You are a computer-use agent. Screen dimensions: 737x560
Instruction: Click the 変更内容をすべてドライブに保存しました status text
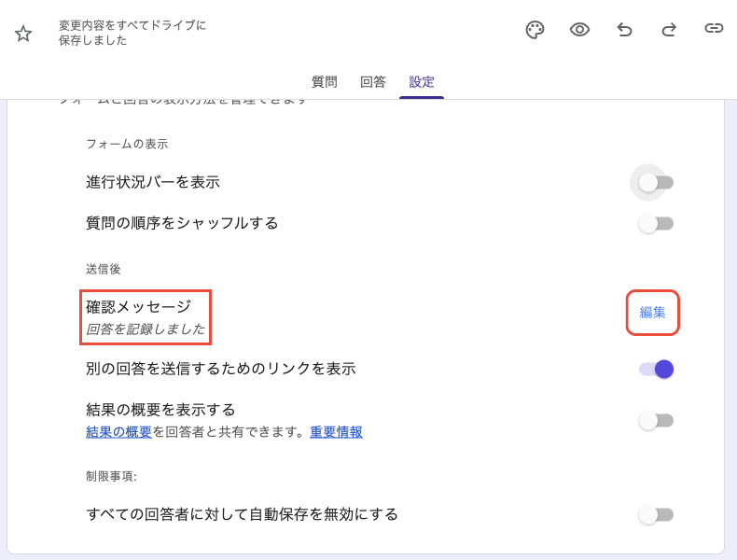(x=132, y=33)
